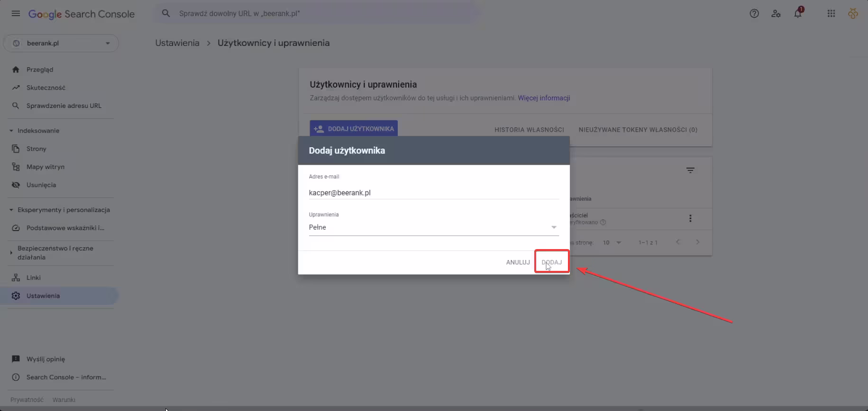The image size is (868, 411).
Task: Open the notifications bell
Action: pos(798,14)
